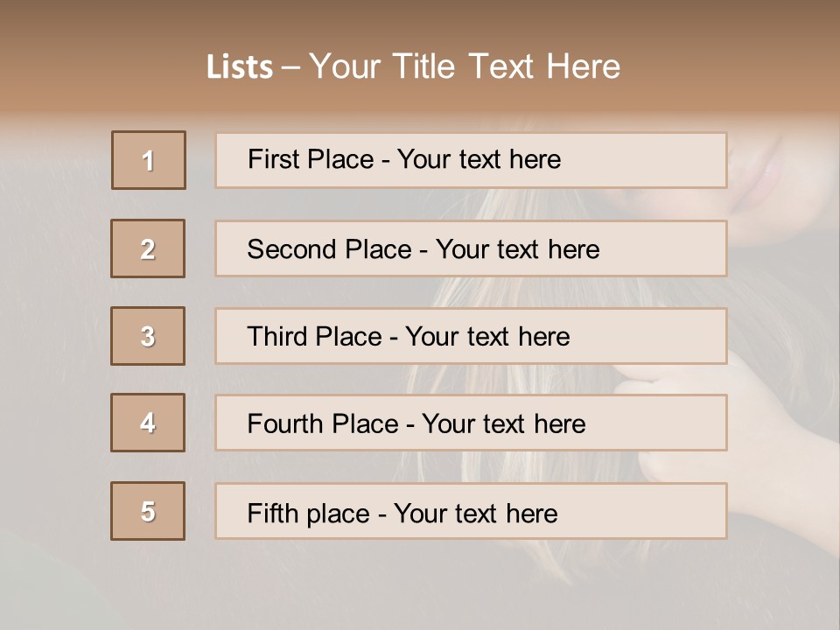
Task: Select the number 4 box
Action: tap(148, 423)
